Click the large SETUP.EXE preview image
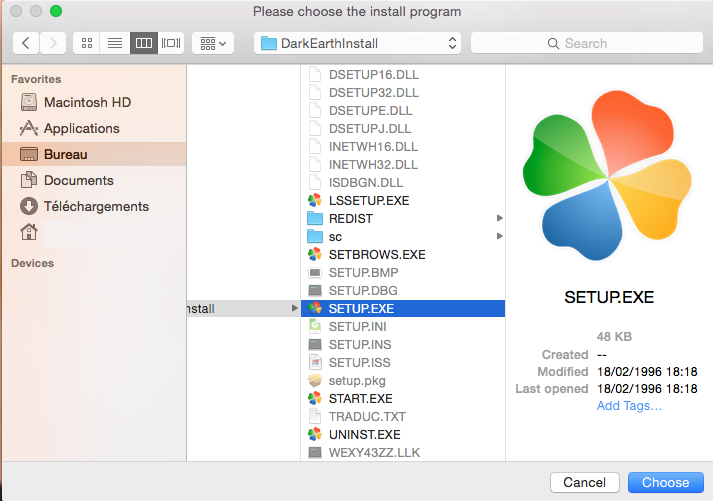The width and height of the screenshot is (713, 501). (608, 176)
